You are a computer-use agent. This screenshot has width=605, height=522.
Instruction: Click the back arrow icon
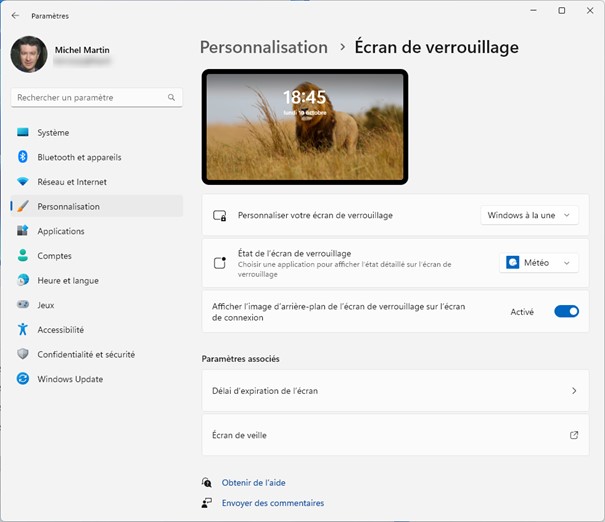click(15, 15)
